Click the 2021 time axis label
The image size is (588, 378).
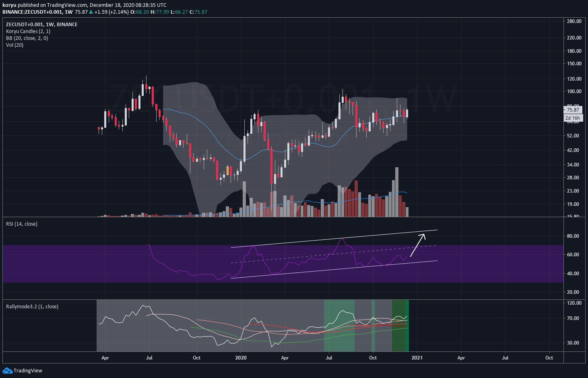[x=417, y=357]
